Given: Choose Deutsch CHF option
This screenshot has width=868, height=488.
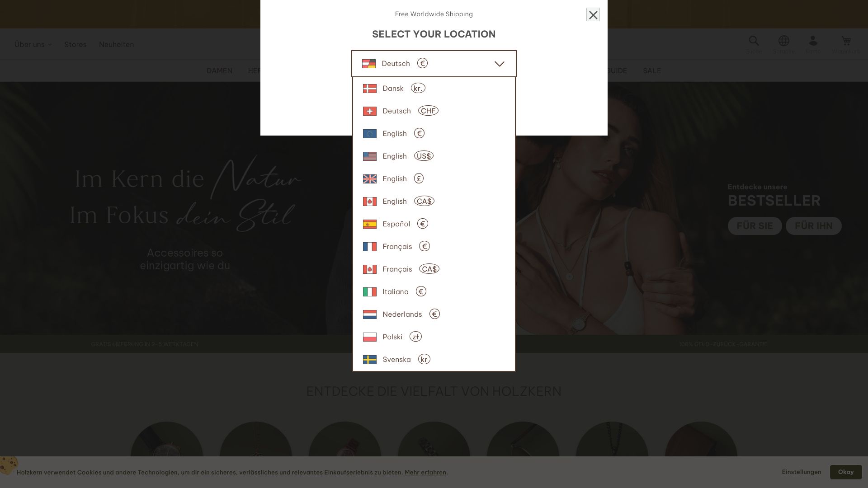Looking at the screenshot, I should 434,111.
